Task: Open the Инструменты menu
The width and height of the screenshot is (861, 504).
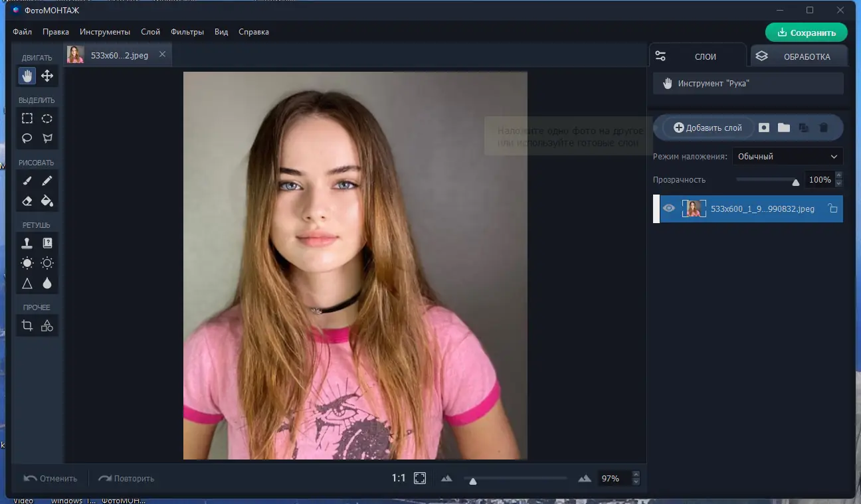Action: 105,32
